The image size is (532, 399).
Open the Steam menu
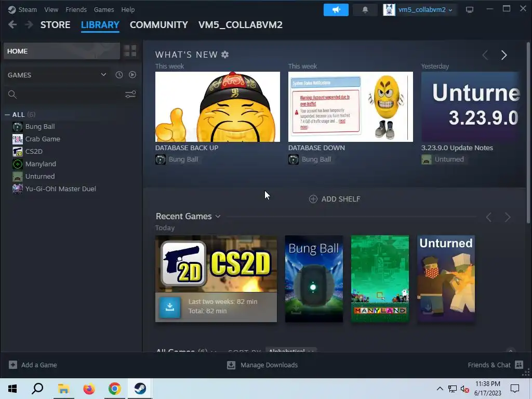click(x=28, y=9)
